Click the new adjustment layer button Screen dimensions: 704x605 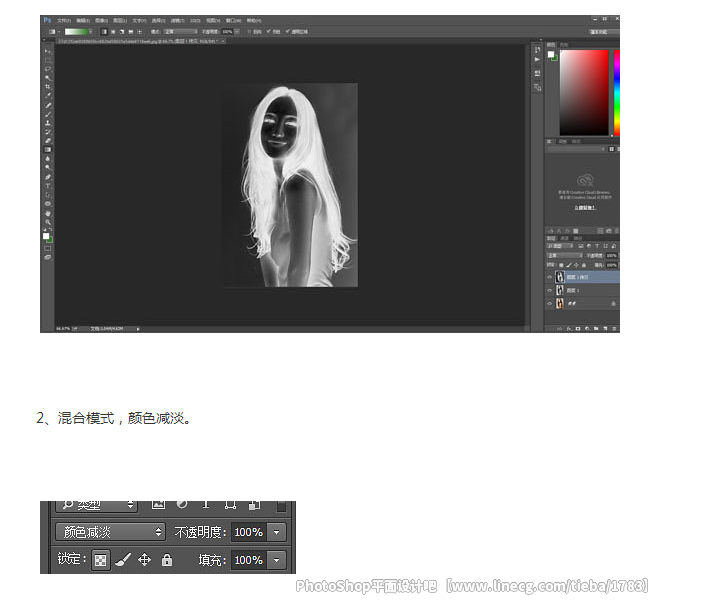(x=587, y=329)
